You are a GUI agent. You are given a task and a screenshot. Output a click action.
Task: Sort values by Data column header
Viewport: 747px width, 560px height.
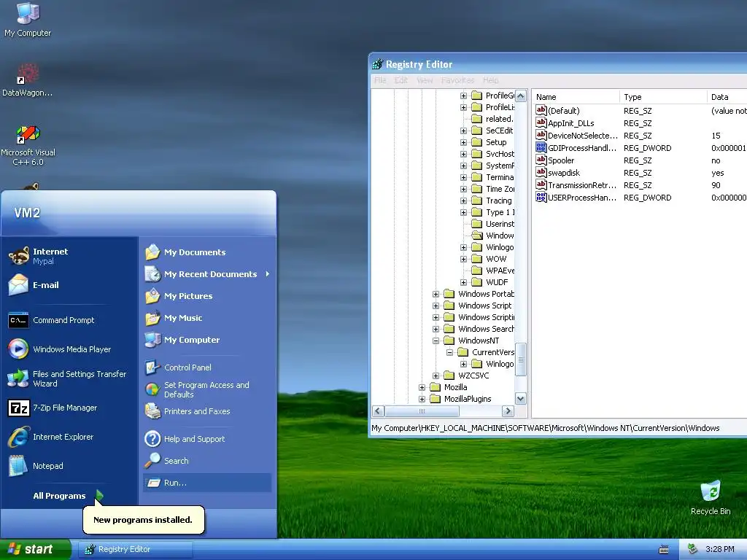coord(727,97)
